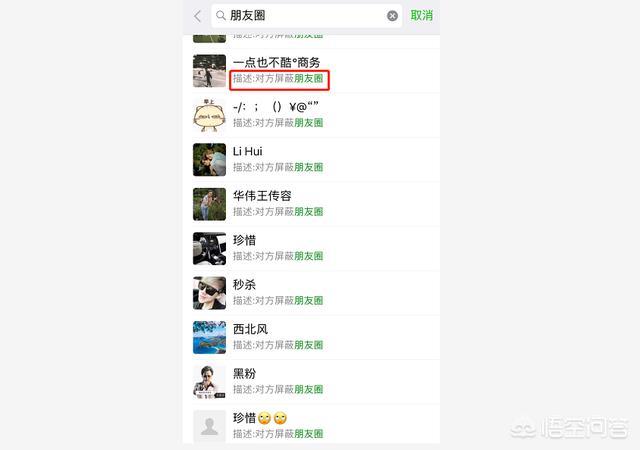Viewport: 640px width, 450px height.
Task: Tap the default gray silhouette avatar
Action: click(209, 426)
